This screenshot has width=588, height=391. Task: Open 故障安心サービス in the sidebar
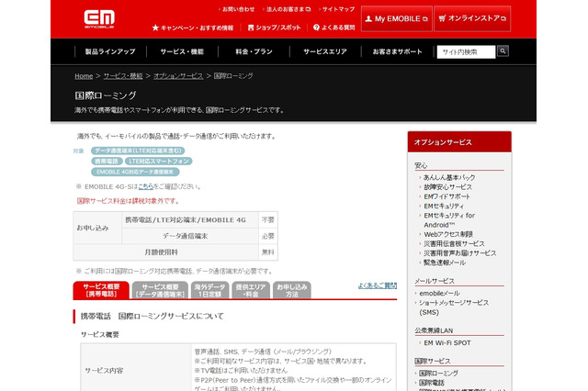click(447, 187)
